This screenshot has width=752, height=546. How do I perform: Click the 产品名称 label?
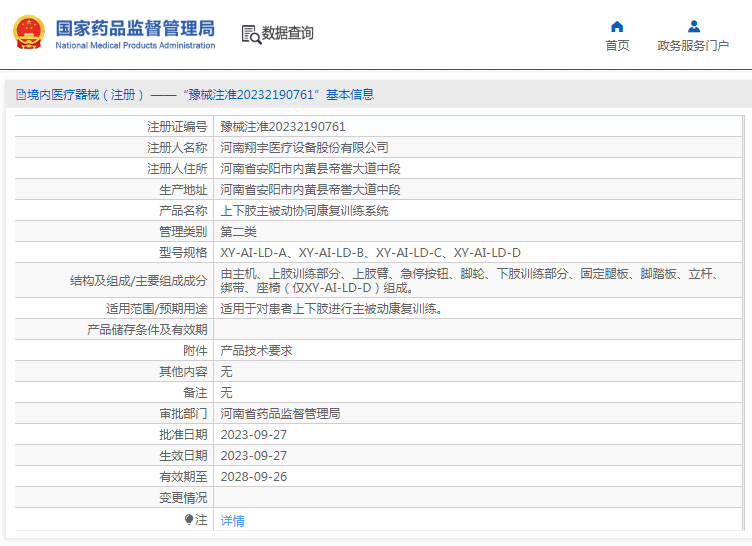(183, 211)
